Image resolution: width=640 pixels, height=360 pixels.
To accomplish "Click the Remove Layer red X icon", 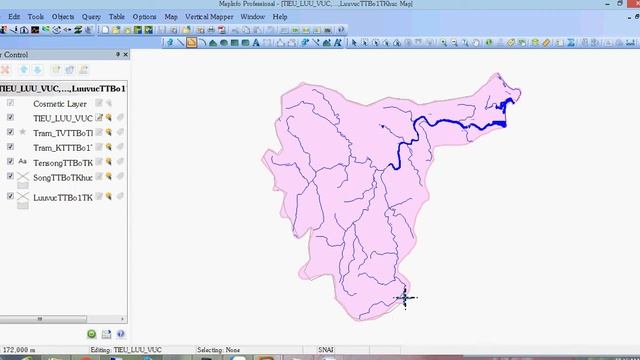I will point(5,70).
